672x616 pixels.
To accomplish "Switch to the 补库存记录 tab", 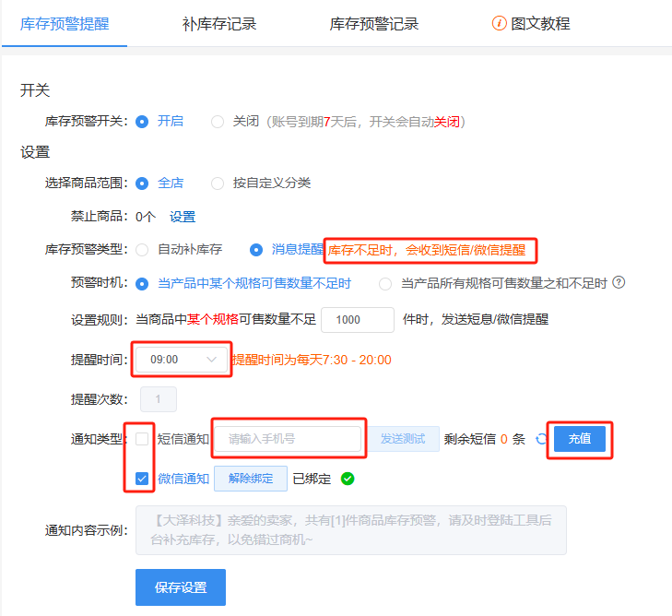I will [219, 24].
